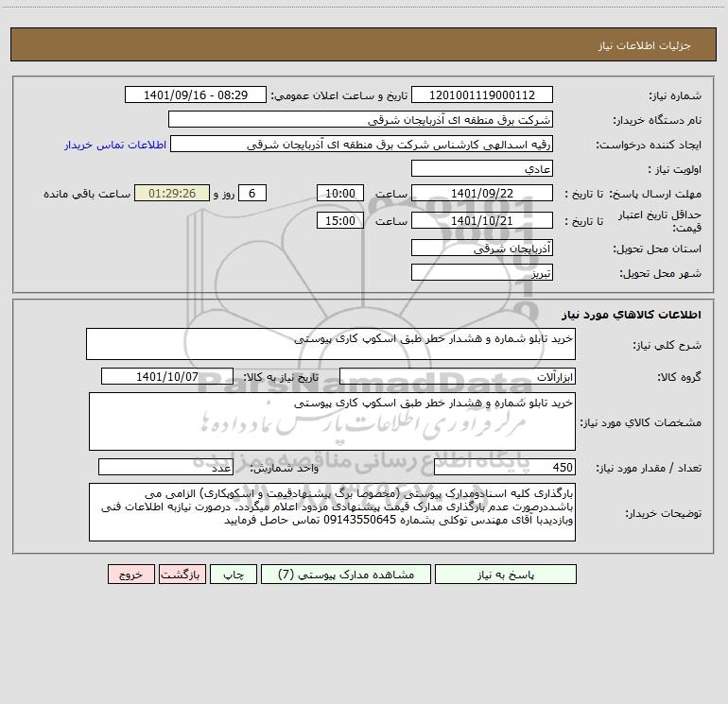The height and width of the screenshot is (704, 728).
Task: Click مشخصات کالای مورد نیاز text area
Action: point(332,421)
